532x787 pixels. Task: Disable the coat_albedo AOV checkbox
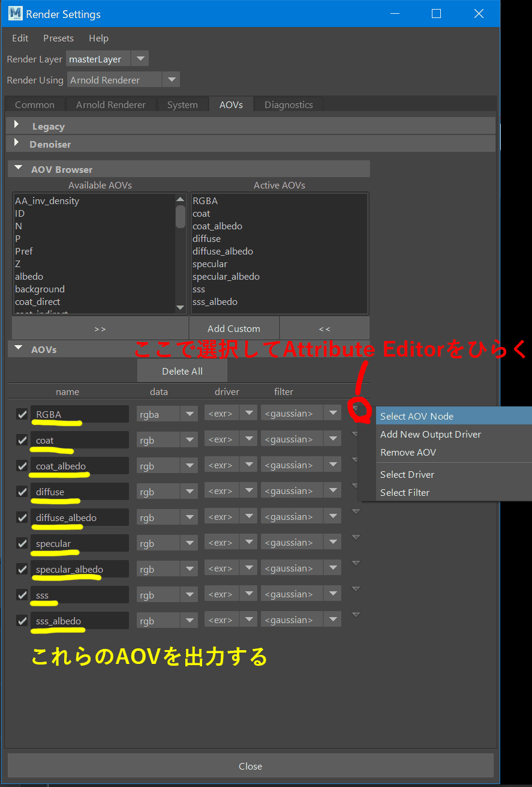[22, 466]
